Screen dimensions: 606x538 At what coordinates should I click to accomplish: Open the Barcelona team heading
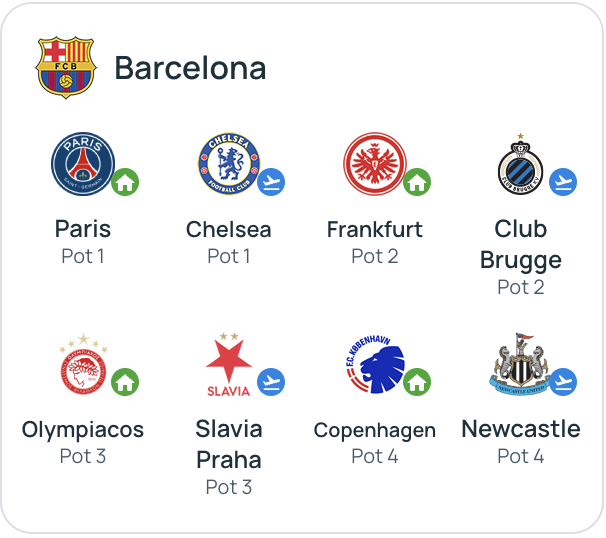190,68
